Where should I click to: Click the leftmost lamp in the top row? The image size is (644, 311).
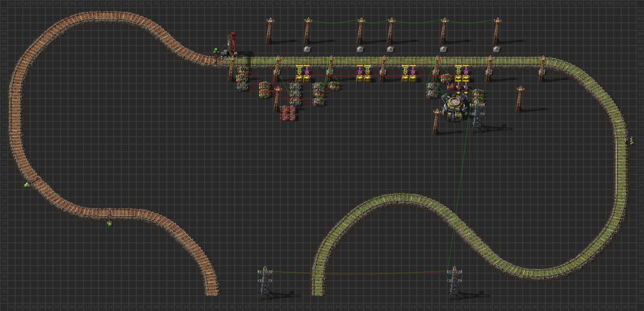tap(307, 48)
